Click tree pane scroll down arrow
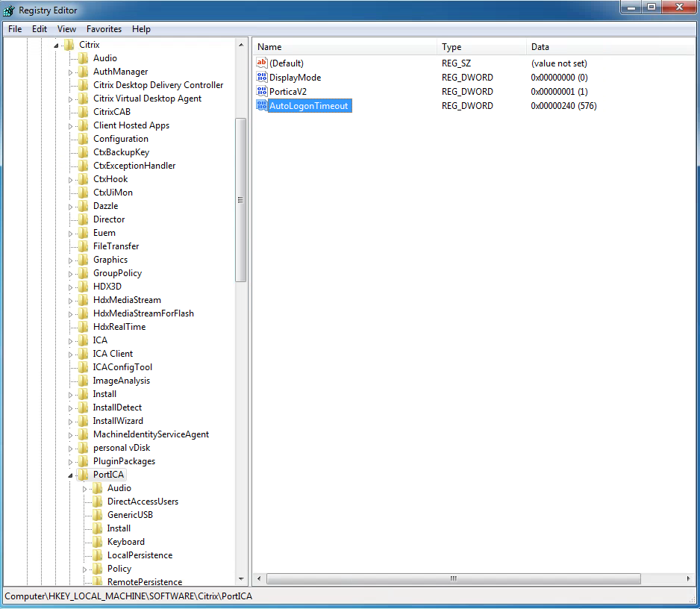Viewport: 700px width, 609px height. click(x=241, y=579)
